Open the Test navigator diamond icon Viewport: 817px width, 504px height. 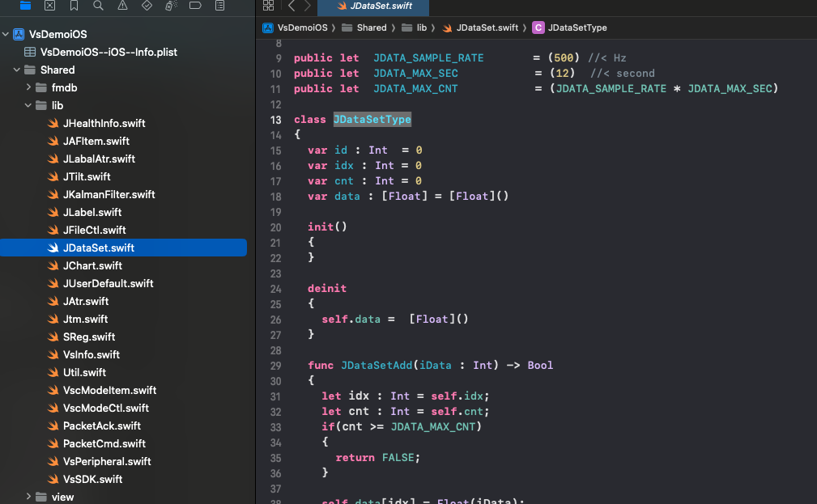pos(147,6)
